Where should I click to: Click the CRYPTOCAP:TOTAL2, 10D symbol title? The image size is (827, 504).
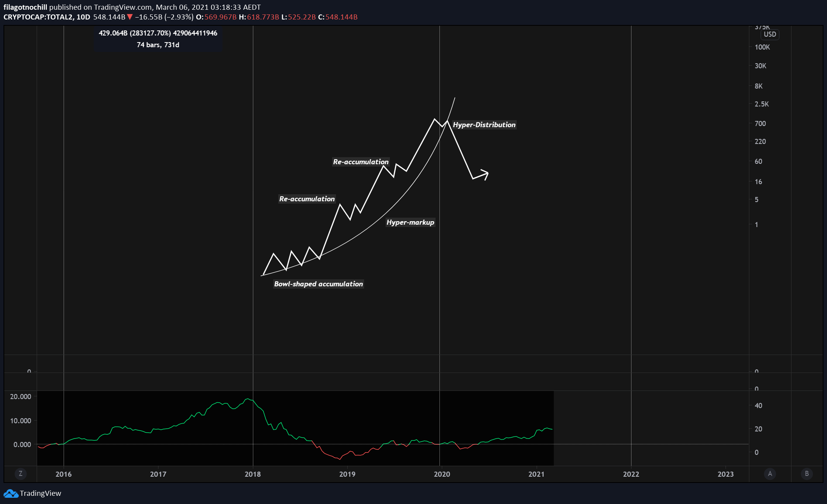click(x=47, y=17)
